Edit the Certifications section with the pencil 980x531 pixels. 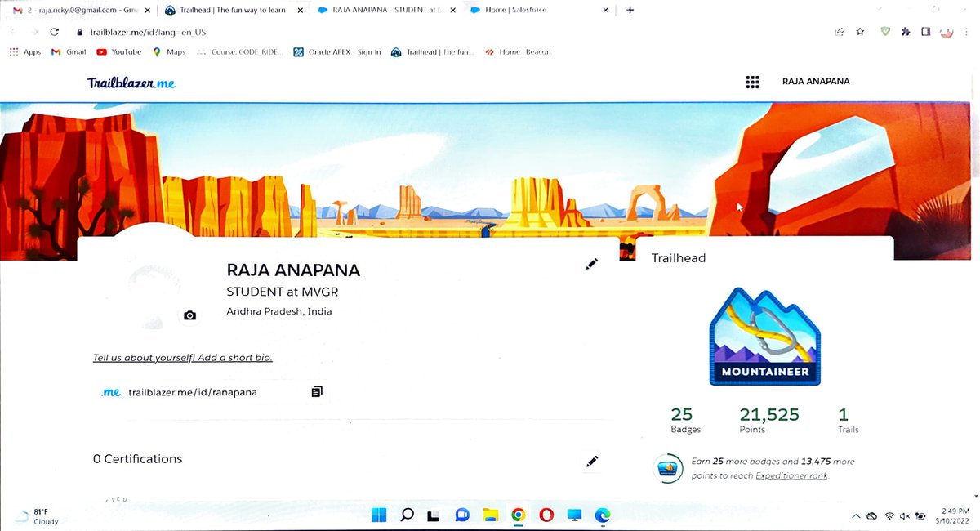point(593,462)
